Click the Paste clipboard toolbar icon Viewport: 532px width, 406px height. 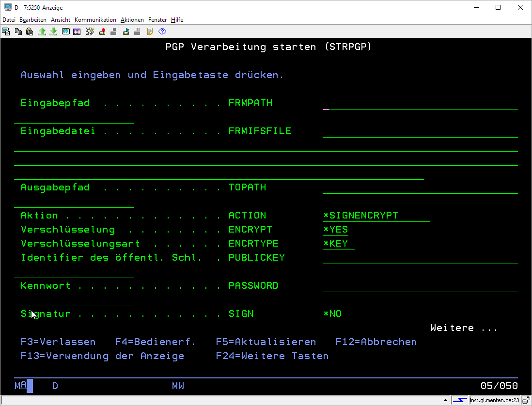[x=30, y=31]
